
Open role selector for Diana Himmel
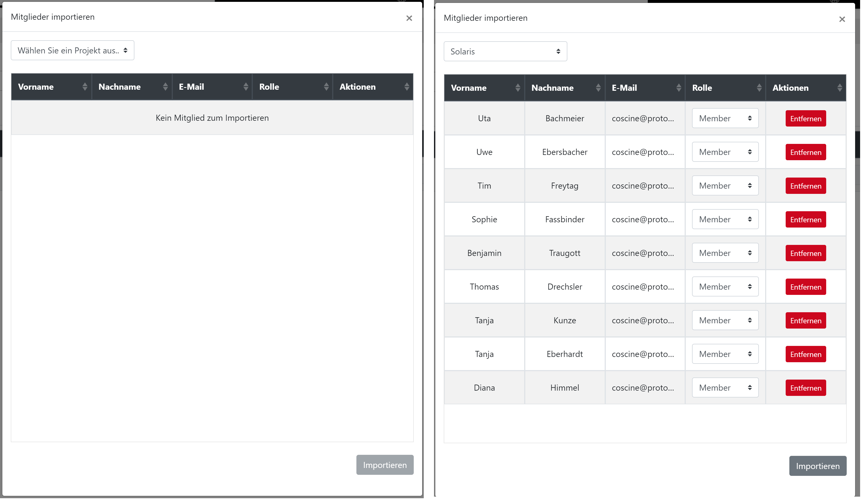pyautogui.click(x=725, y=388)
